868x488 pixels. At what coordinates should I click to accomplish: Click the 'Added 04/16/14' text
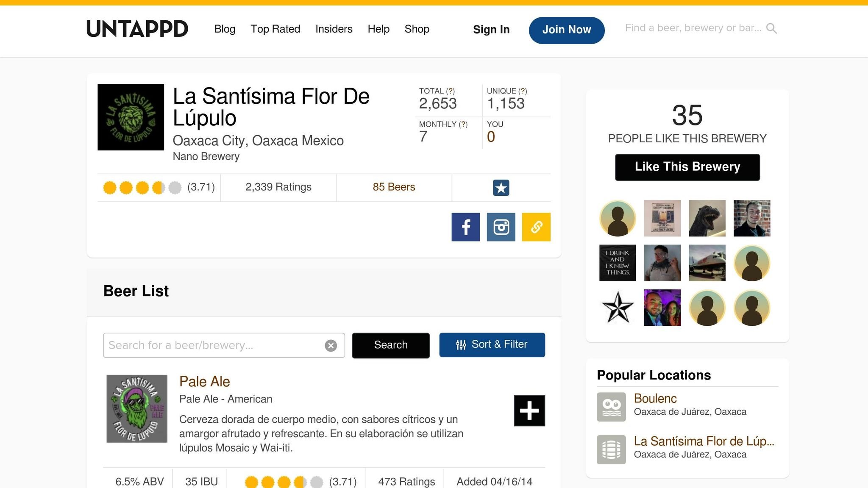pos(494,482)
